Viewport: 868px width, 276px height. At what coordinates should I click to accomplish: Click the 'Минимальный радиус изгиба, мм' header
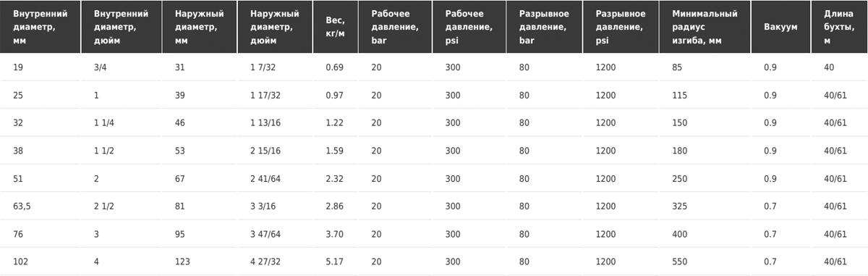point(707,27)
